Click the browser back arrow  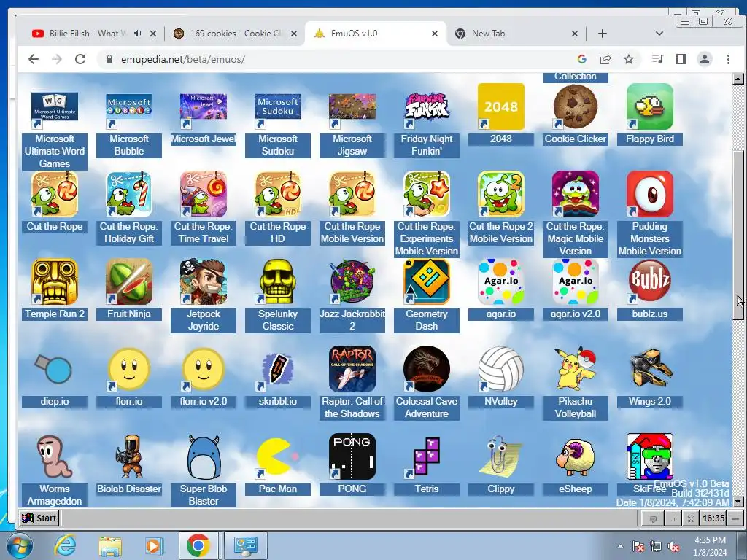point(34,59)
